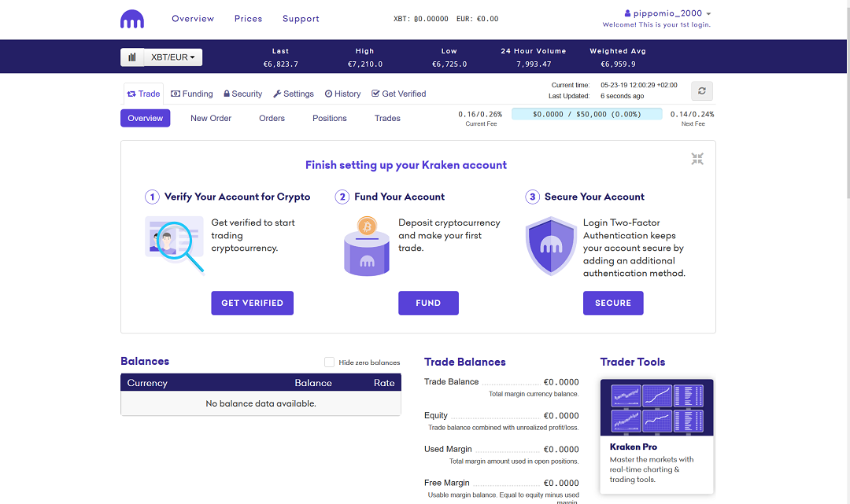The height and width of the screenshot is (504, 850).
Task: Click 'No balance data available.' row
Action: 261,403
